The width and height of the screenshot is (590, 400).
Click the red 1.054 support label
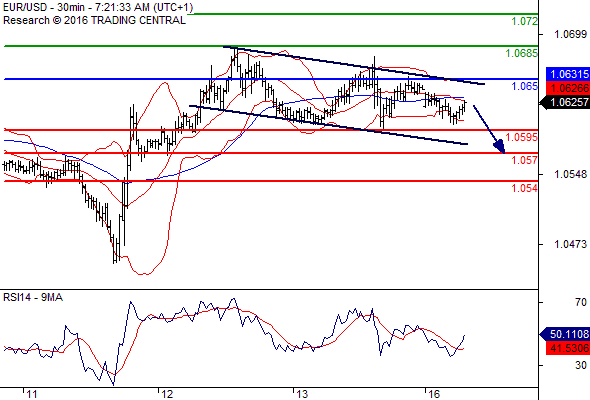[525, 188]
